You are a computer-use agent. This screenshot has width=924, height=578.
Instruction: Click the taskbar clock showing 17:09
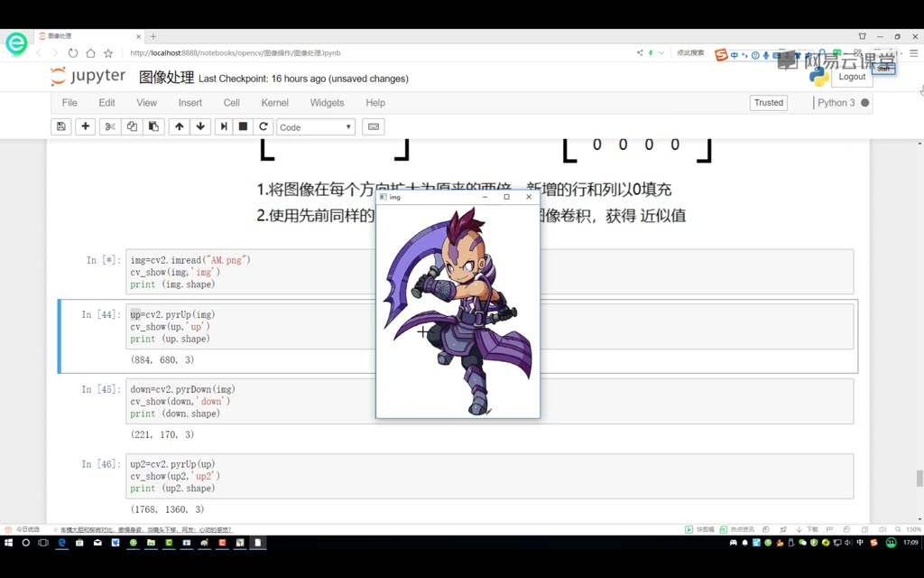pyautogui.click(x=910, y=543)
